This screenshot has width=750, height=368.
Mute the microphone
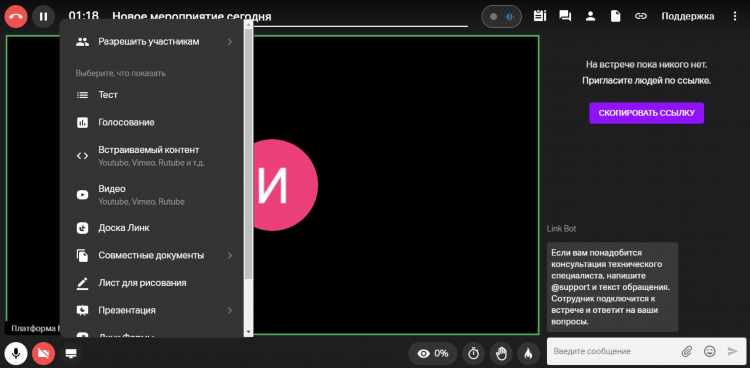tap(16, 354)
